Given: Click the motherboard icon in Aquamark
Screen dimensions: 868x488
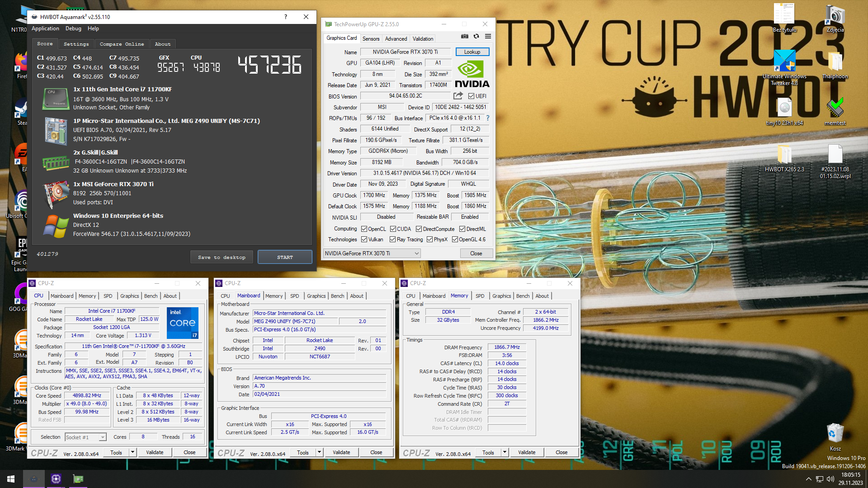Looking at the screenshot, I should click(56, 131).
